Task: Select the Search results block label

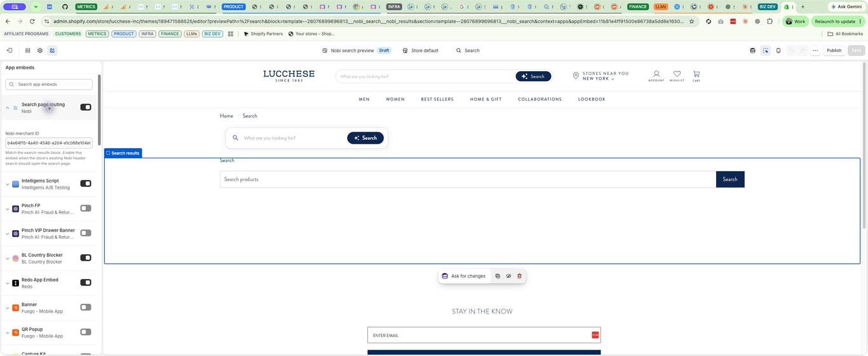Action: coord(123,153)
